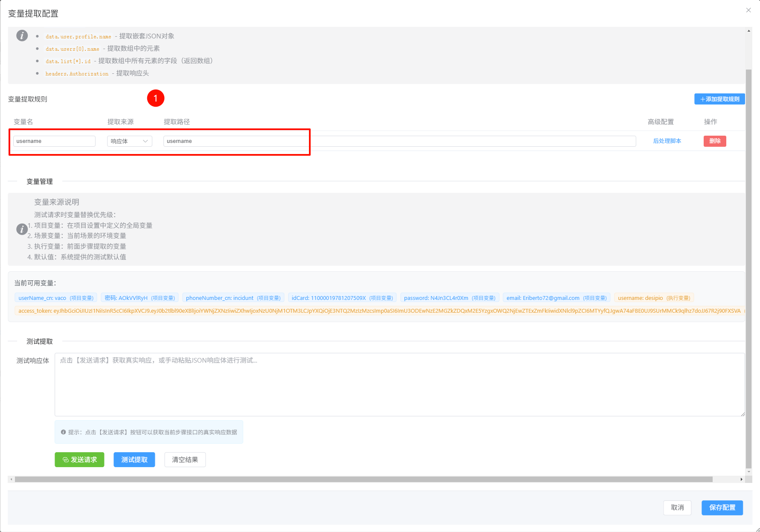Click the resize handle of test response textarea

point(743,414)
